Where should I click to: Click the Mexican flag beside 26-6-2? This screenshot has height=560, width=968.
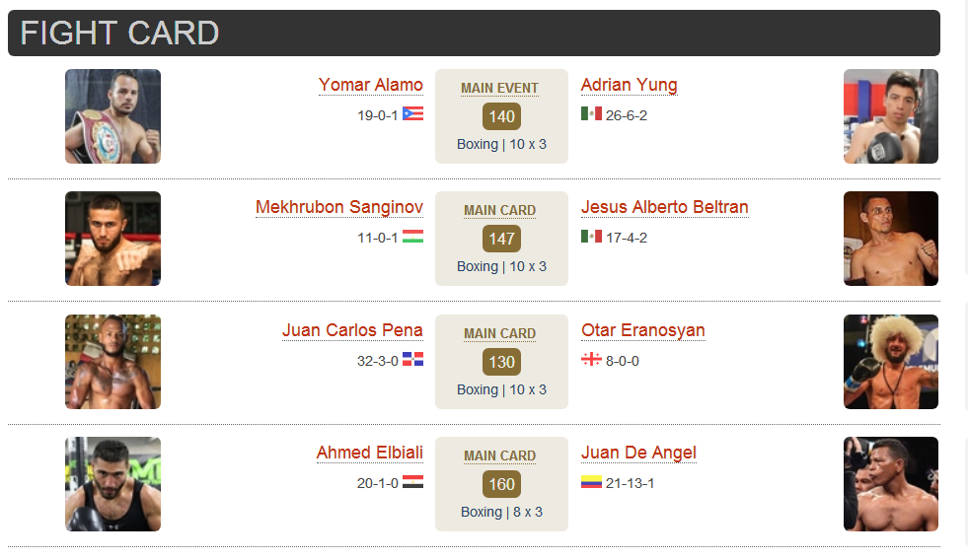(591, 113)
